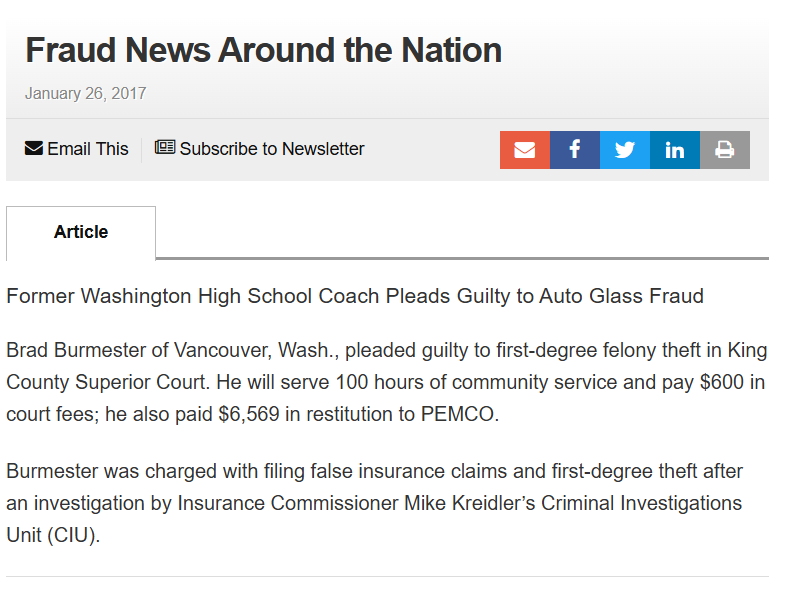
Task: Switch to the Article tab
Action: pyautogui.click(x=81, y=233)
